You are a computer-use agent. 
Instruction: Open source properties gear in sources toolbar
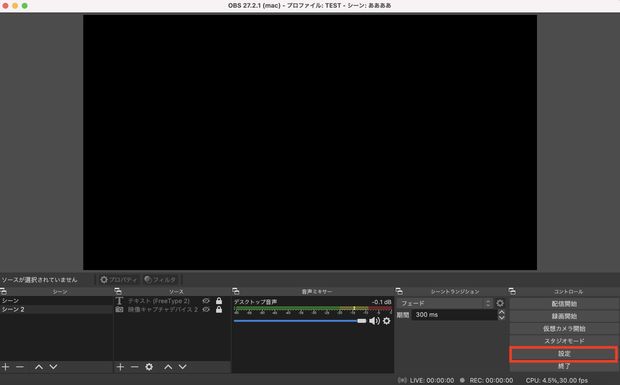(149, 367)
